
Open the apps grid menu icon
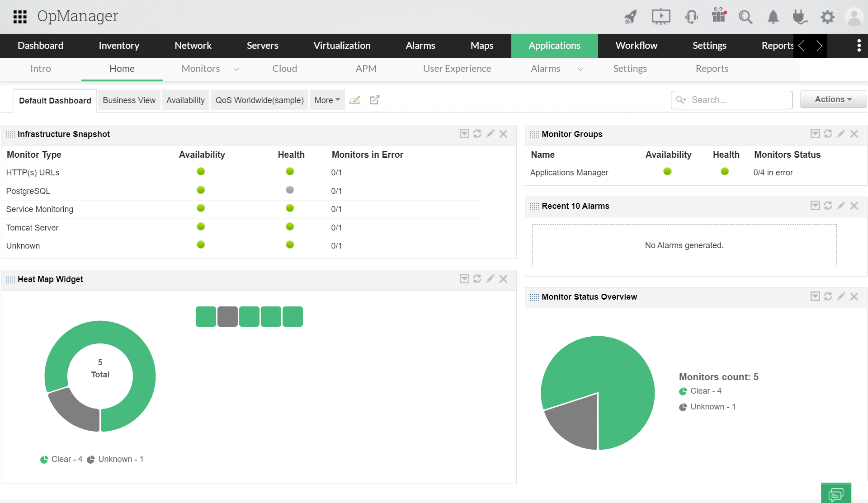click(20, 17)
